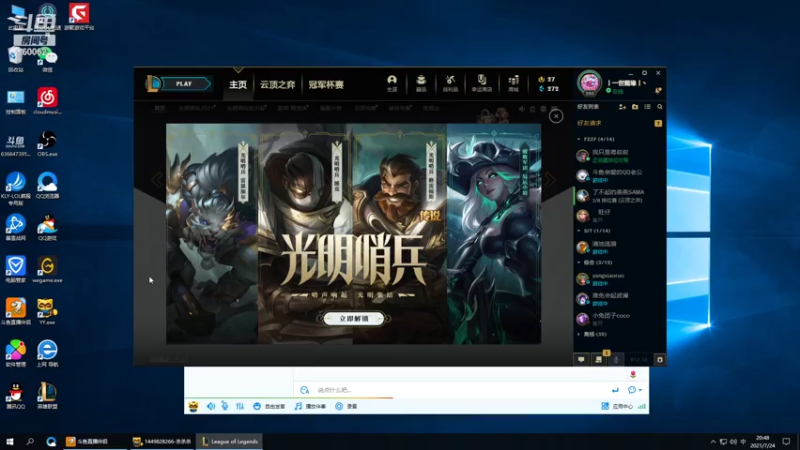Click the YY bear mascot icon
Image resolution: width=800 pixels, height=450 pixels.
coord(193,407)
